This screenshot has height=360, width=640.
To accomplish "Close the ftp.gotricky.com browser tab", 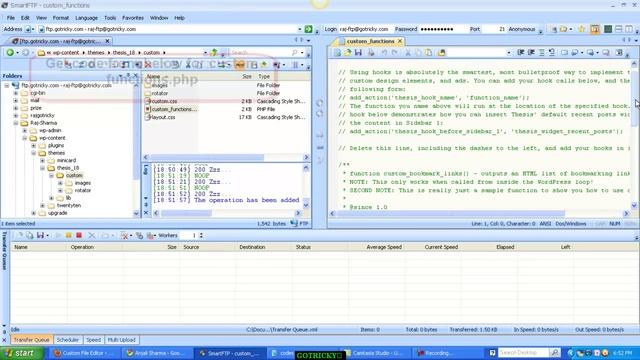I will coord(107,41).
